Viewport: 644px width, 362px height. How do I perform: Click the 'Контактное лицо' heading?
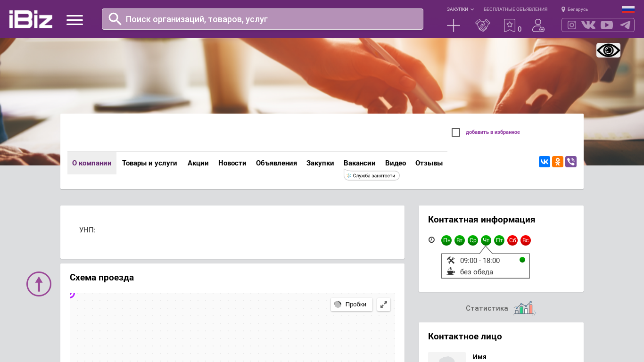pos(465,337)
